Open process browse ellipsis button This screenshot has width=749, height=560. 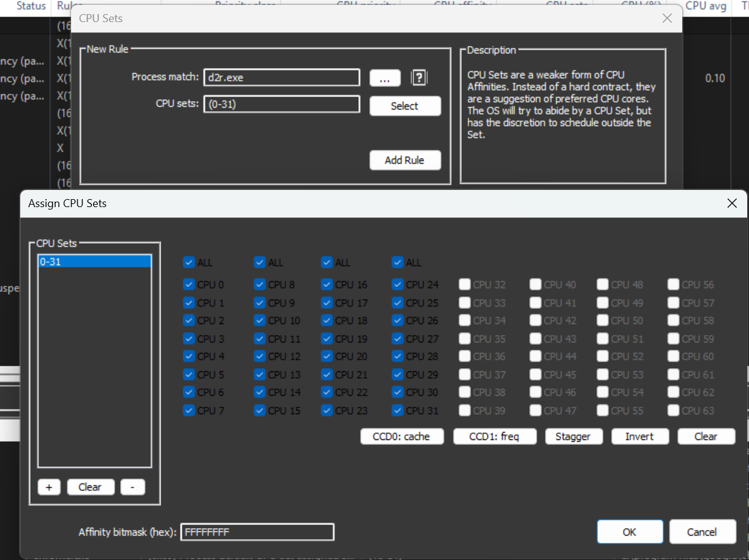coord(385,78)
